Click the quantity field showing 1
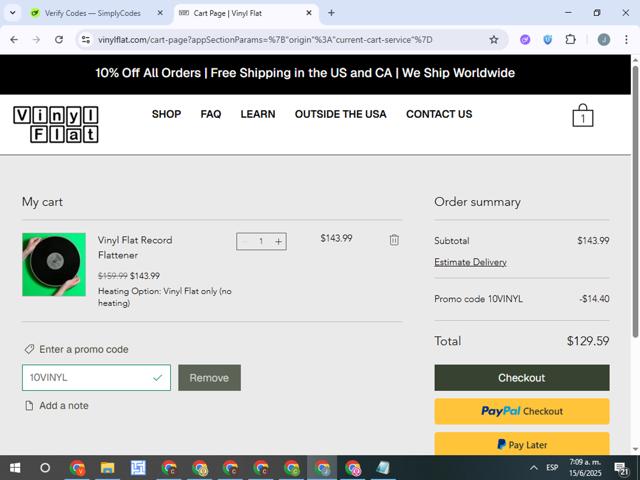 [261, 241]
